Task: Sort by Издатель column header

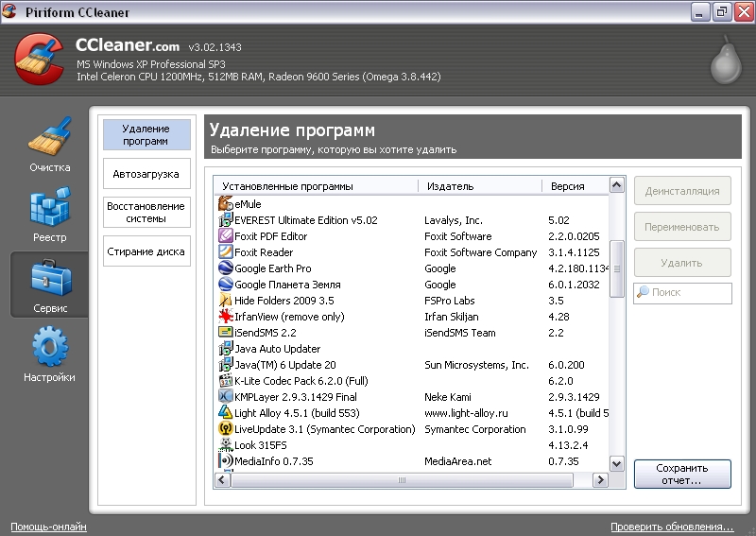Action: 480,185
